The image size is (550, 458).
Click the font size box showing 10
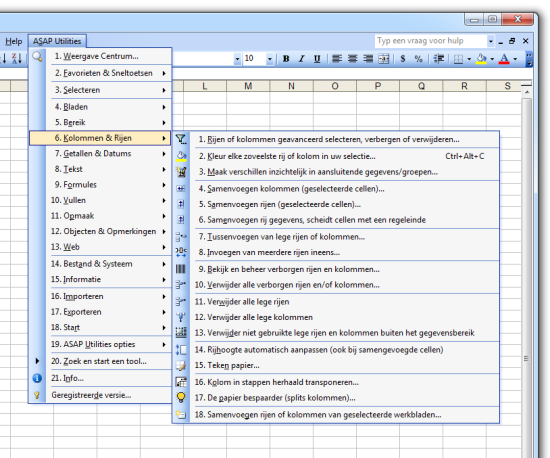click(x=254, y=59)
